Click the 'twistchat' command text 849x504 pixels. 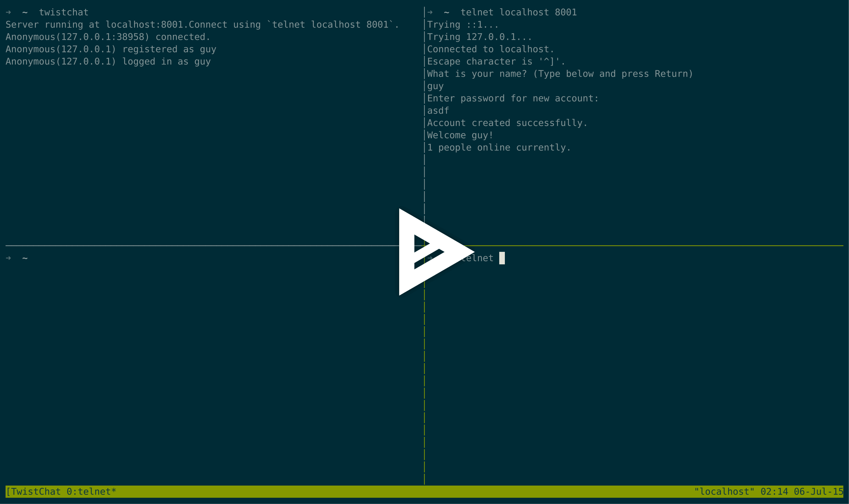[64, 13]
